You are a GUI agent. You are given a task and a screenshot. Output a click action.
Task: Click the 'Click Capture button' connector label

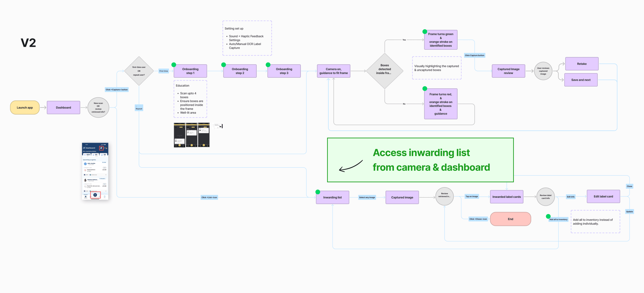[x=475, y=55]
